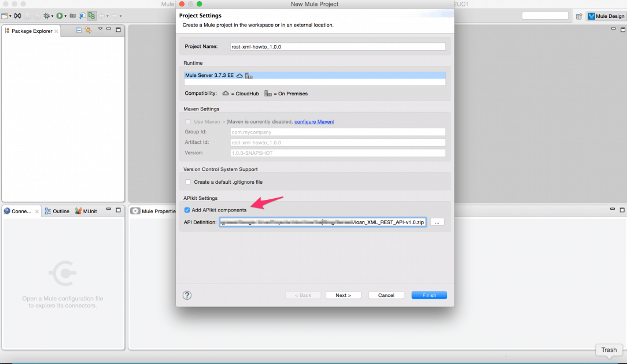Toggle the Use Maven checkbox
Image resolution: width=627 pixels, height=364 pixels.
(187, 122)
